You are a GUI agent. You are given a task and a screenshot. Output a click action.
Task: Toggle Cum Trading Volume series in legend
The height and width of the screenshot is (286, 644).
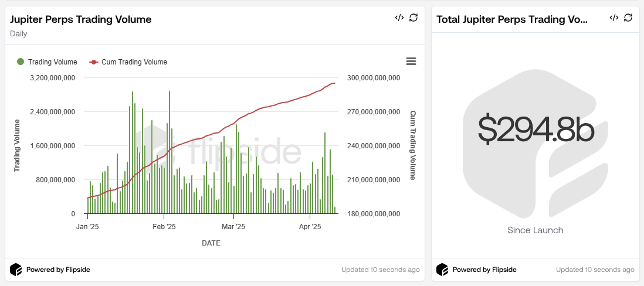(134, 62)
